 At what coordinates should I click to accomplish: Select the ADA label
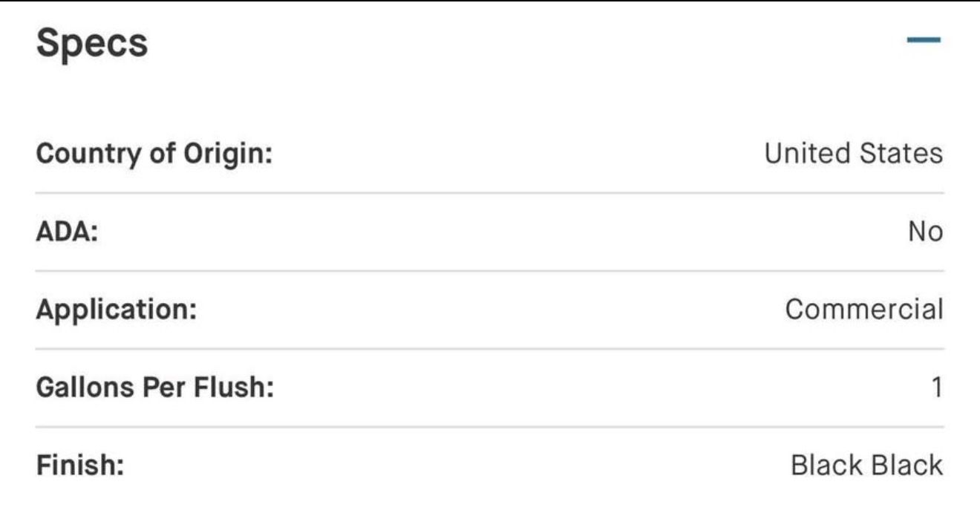(68, 232)
